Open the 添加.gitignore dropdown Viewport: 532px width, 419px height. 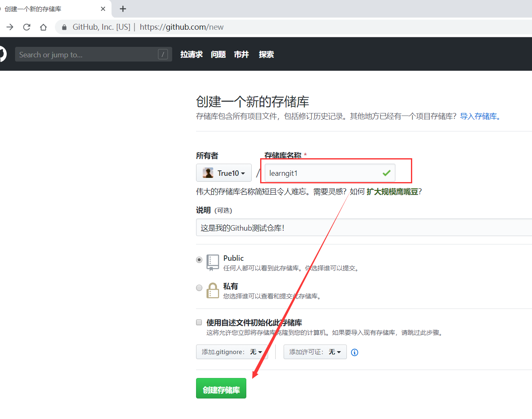click(232, 352)
